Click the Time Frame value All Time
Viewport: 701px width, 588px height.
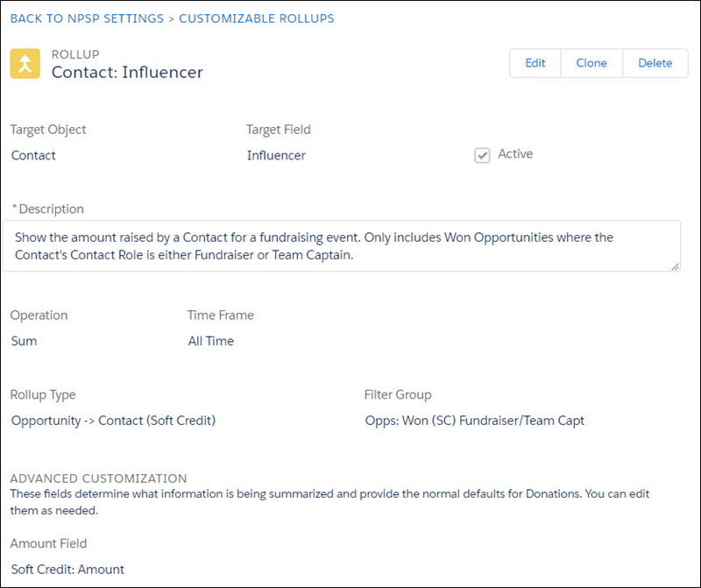pos(211,341)
